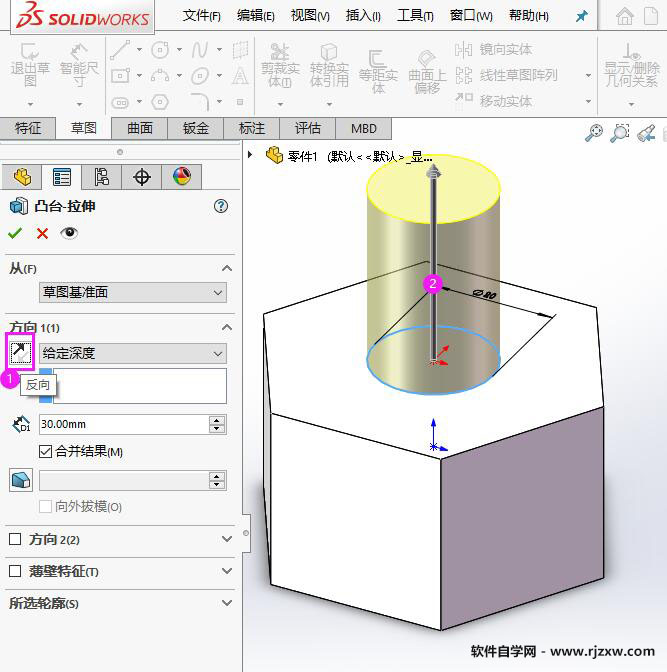Enable Direction 2 (方向 2) checkbox
The image size is (667, 672).
pyautogui.click(x=15, y=539)
